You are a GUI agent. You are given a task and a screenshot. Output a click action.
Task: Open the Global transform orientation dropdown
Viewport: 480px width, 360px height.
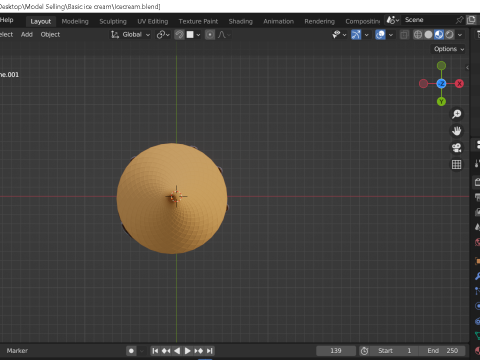(x=131, y=34)
